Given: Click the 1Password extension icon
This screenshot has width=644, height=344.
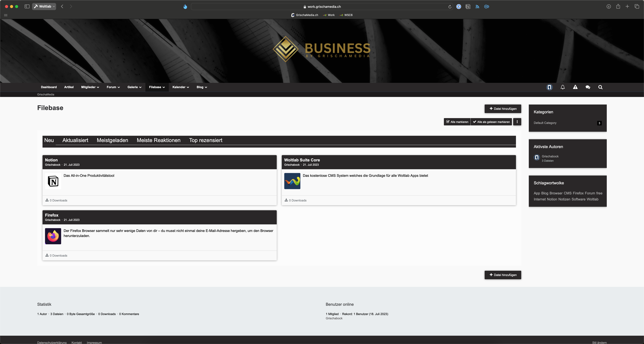Looking at the screenshot, I should point(458,7).
